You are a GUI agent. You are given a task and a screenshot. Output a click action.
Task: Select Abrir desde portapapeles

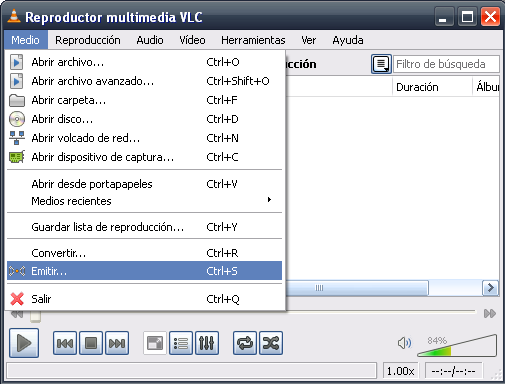tap(145, 184)
